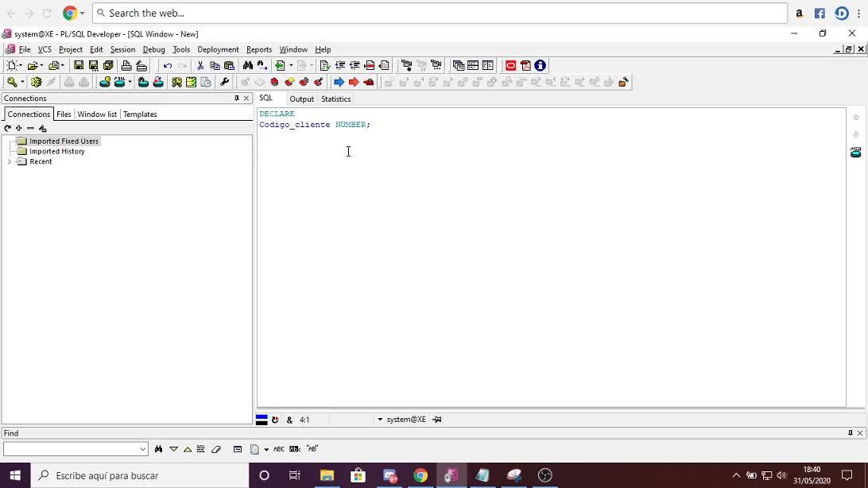Click the PL/SQL Beautifier checkmark icon
This screenshot has width=868, height=488.
[x=325, y=66]
